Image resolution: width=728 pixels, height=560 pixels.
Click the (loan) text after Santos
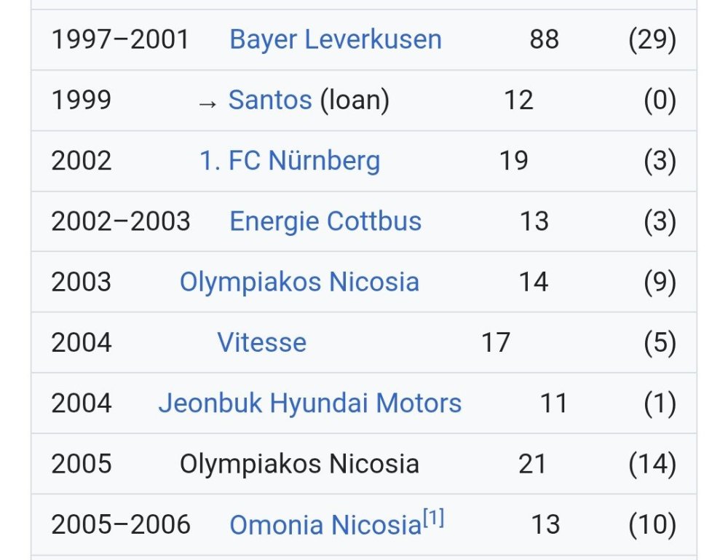[x=355, y=100]
